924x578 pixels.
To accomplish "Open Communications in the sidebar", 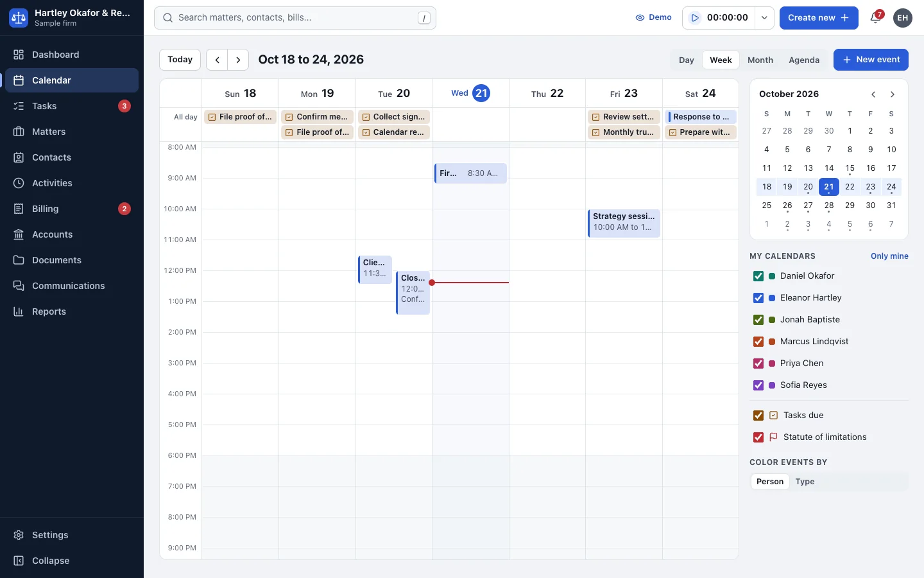I will click(x=72, y=286).
